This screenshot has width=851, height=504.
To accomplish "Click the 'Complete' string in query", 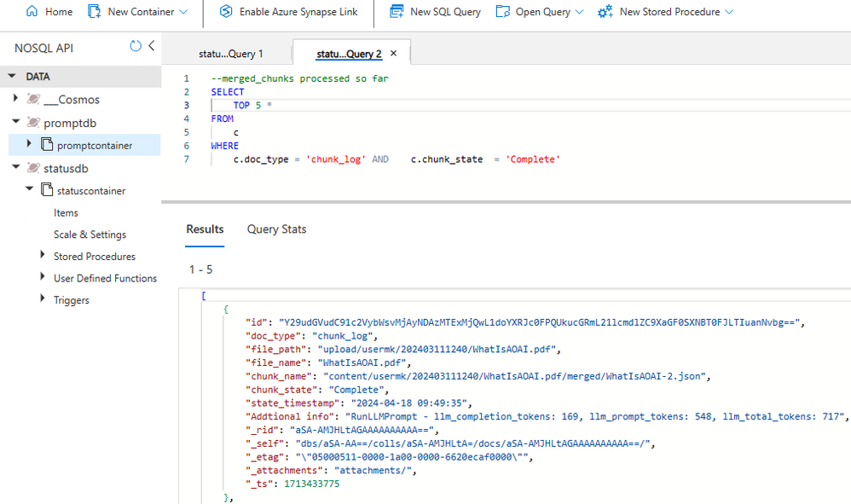I will 532,159.
